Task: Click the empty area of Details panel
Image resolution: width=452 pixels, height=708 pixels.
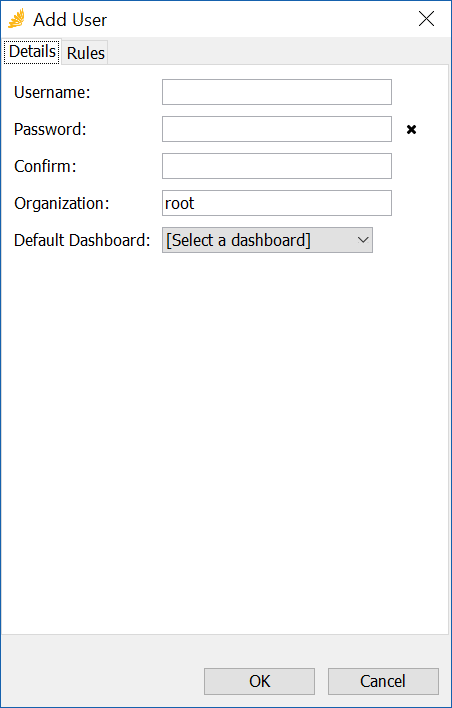Action: [x=226, y=442]
